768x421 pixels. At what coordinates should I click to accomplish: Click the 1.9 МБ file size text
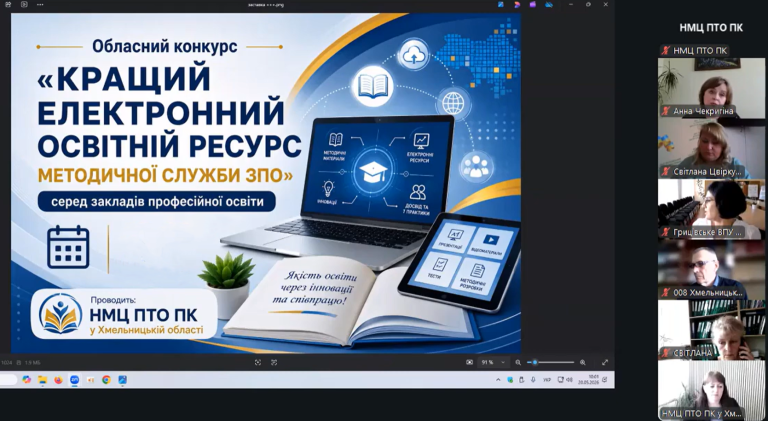tap(32, 363)
